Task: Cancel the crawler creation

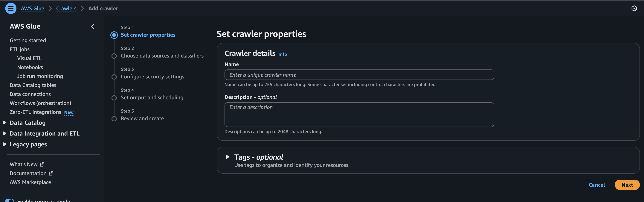Action: pyautogui.click(x=596, y=185)
